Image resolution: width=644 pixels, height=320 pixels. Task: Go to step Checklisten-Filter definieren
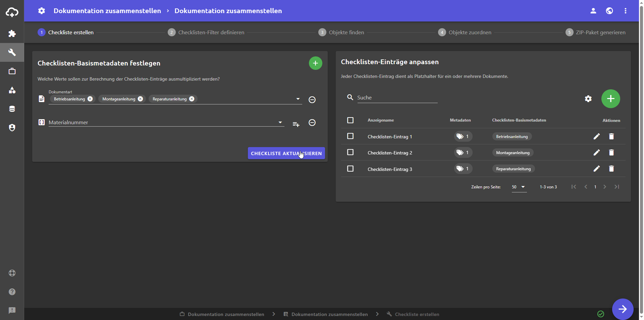211,33
